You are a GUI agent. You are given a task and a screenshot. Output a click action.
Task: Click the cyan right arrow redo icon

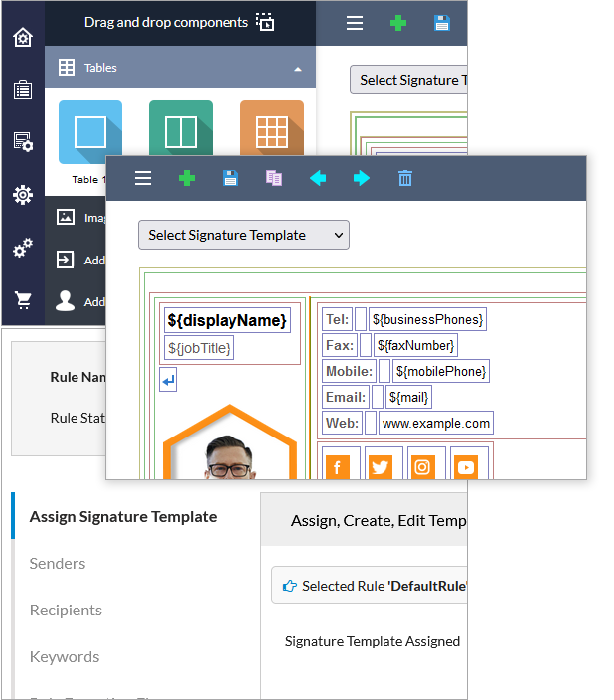362,178
